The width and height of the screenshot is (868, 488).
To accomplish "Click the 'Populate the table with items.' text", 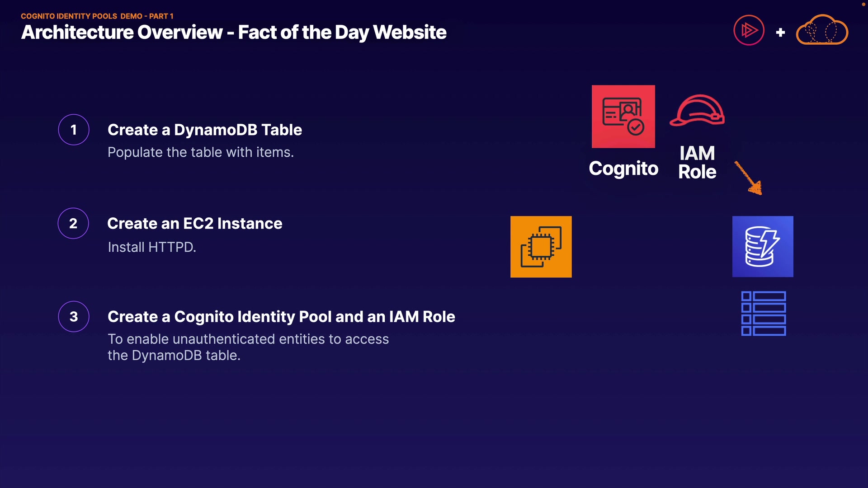I will point(200,153).
